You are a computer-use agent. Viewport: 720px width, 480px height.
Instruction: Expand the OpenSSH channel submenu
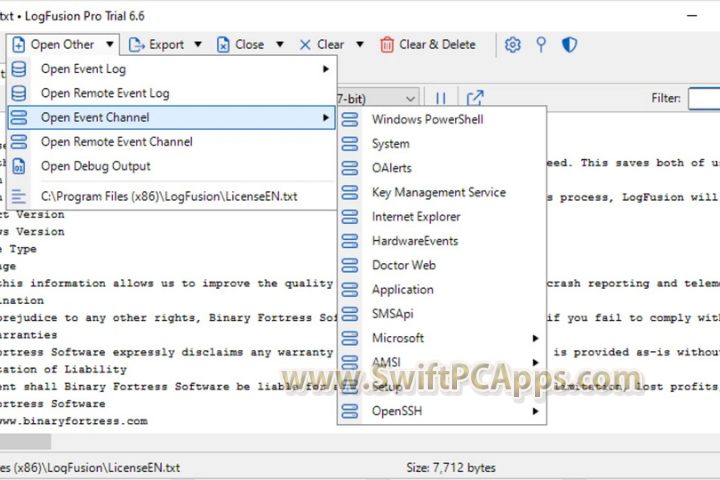(x=536, y=411)
